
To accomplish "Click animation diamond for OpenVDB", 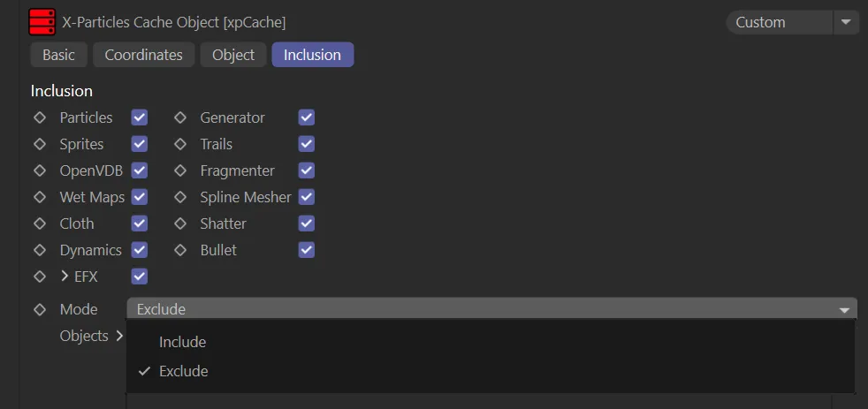I will 40,170.
